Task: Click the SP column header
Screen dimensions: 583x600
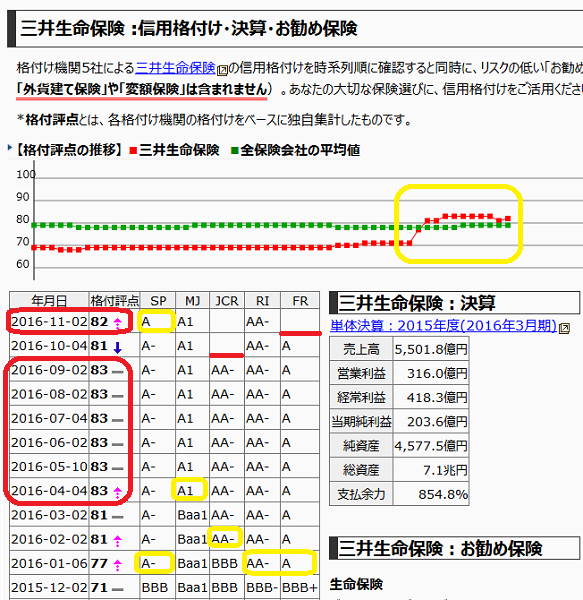Action: click(x=158, y=301)
